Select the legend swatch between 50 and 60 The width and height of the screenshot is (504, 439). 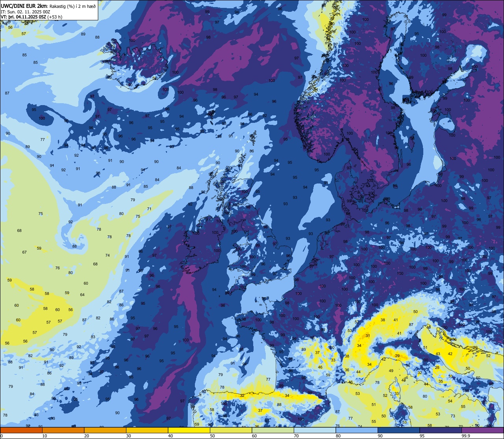(x=231, y=430)
